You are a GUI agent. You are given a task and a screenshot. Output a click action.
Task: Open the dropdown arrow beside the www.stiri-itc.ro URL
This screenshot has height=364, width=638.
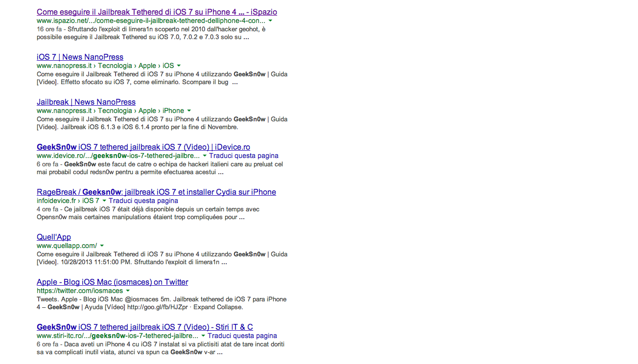click(203, 336)
